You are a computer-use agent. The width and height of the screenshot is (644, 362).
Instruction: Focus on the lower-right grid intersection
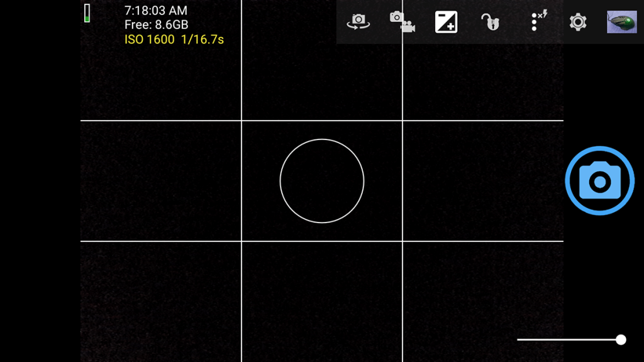pyautogui.click(x=402, y=241)
